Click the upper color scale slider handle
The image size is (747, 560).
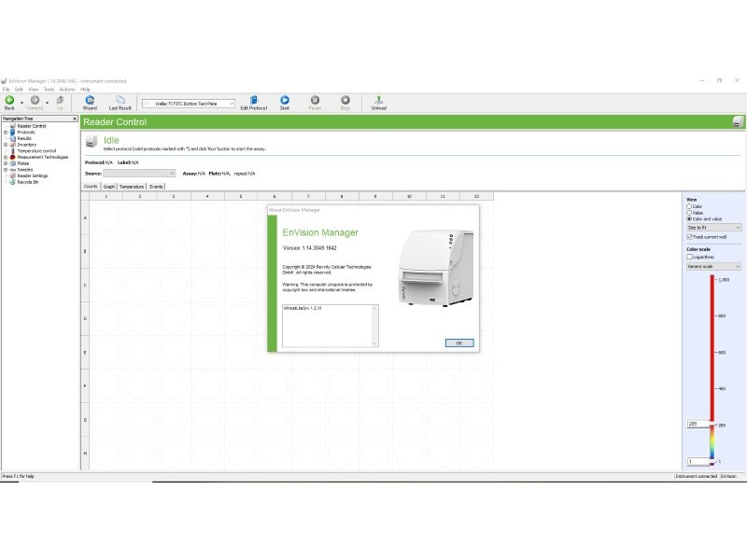[x=712, y=424]
